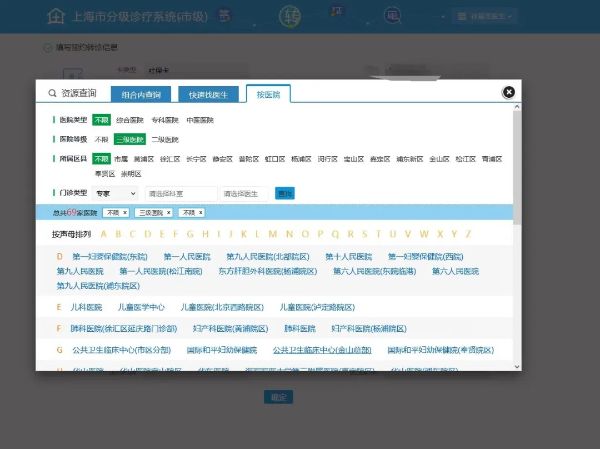Image resolution: width=600 pixels, height=449 pixels.
Task: Click the 电 icon in the top header
Action: (393, 16)
